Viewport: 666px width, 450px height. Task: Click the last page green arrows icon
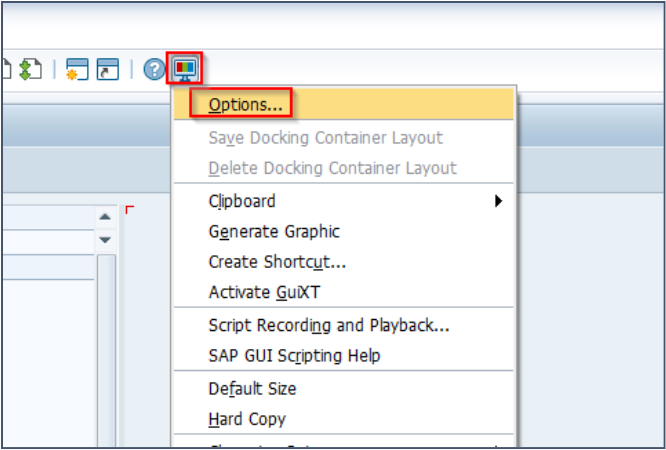(x=31, y=69)
